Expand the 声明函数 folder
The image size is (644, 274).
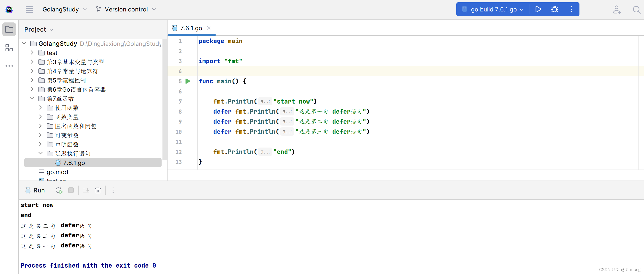pos(40,144)
